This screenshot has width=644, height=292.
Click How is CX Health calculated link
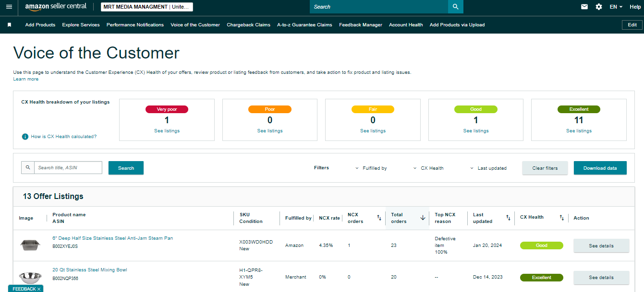point(63,137)
